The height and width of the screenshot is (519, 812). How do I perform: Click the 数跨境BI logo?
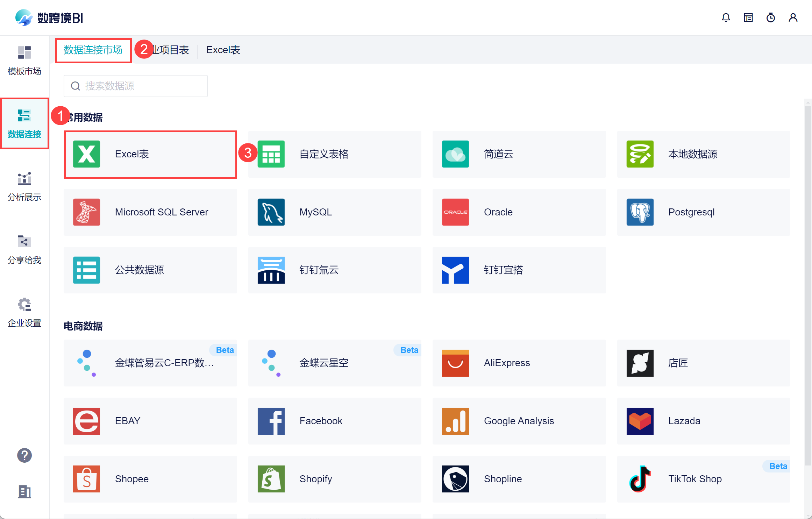tap(49, 17)
